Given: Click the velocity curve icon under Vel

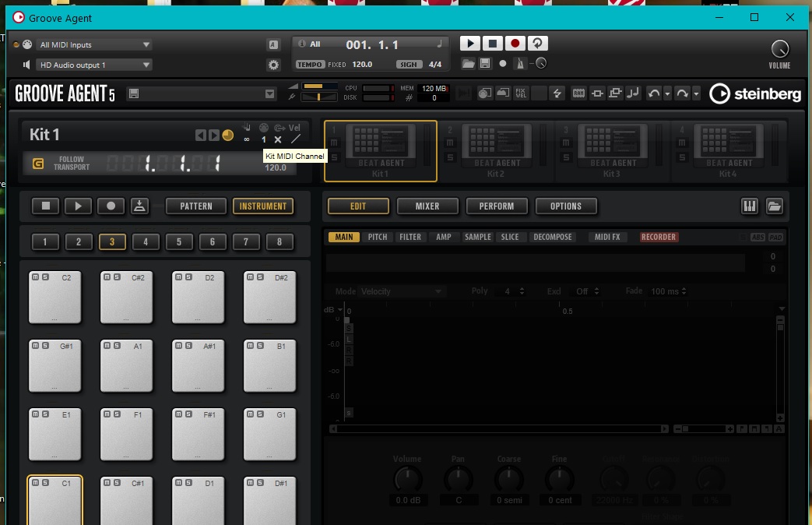Looking at the screenshot, I should (296, 139).
